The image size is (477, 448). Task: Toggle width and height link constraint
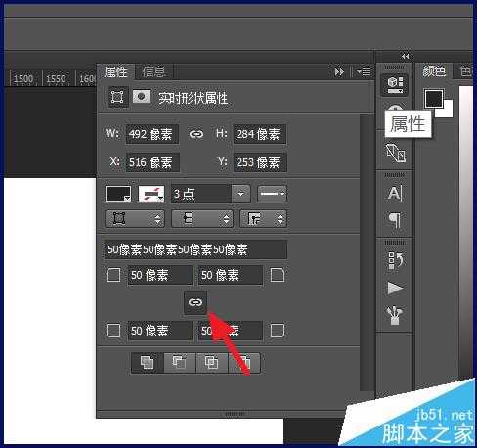click(x=196, y=134)
